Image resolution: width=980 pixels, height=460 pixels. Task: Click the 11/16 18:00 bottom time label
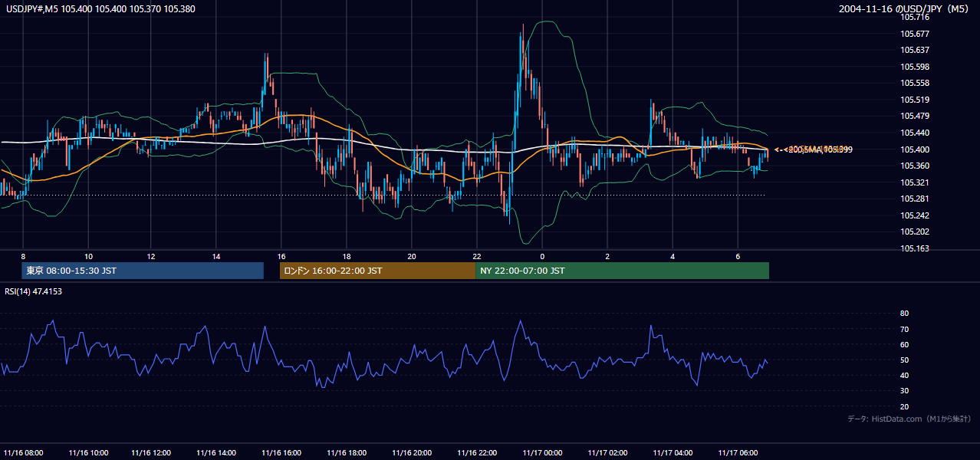point(347,452)
